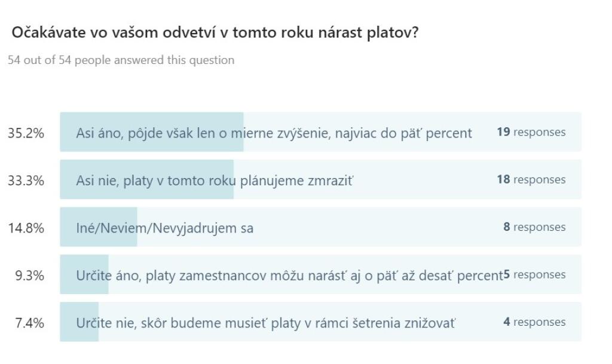Click the dark filled portion of the 35.2% bar

click(x=152, y=132)
